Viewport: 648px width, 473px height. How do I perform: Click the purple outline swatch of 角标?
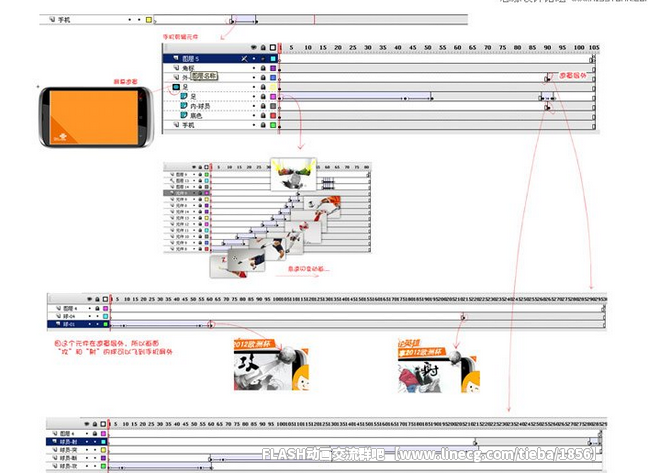pyautogui.click(x=273, y=68)
